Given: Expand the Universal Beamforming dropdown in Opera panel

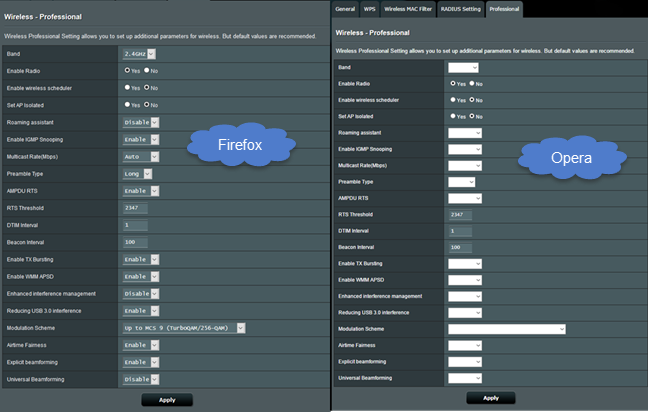Looking at the screenshot, I should coord(465,378).
